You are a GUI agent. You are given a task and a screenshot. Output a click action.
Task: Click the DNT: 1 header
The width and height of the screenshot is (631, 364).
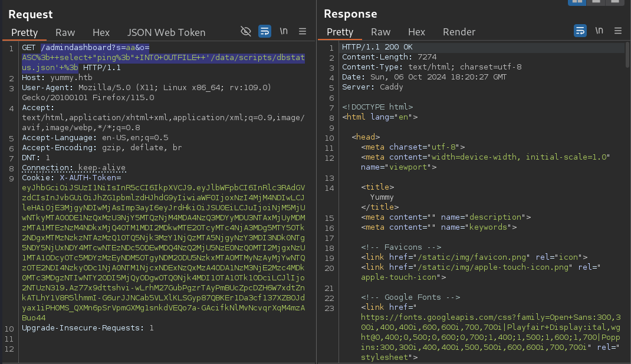pos(36,158)
